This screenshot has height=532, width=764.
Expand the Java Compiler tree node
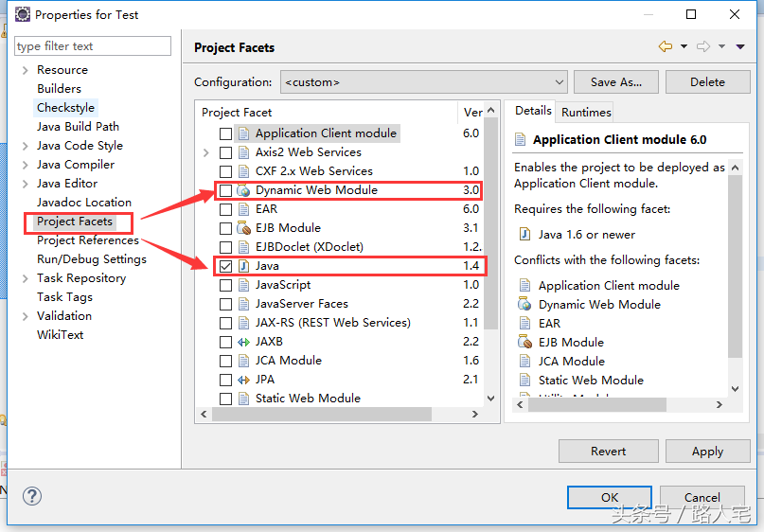point(26,165)
